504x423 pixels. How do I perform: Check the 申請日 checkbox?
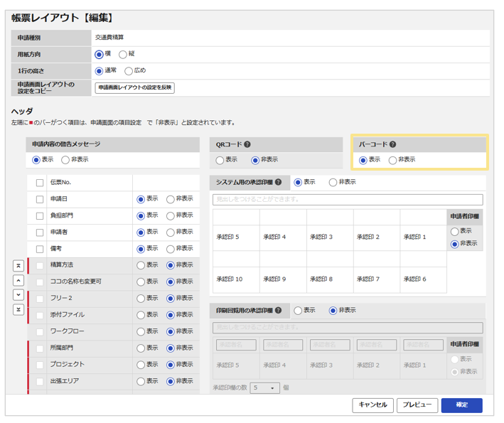coord(40,199)
